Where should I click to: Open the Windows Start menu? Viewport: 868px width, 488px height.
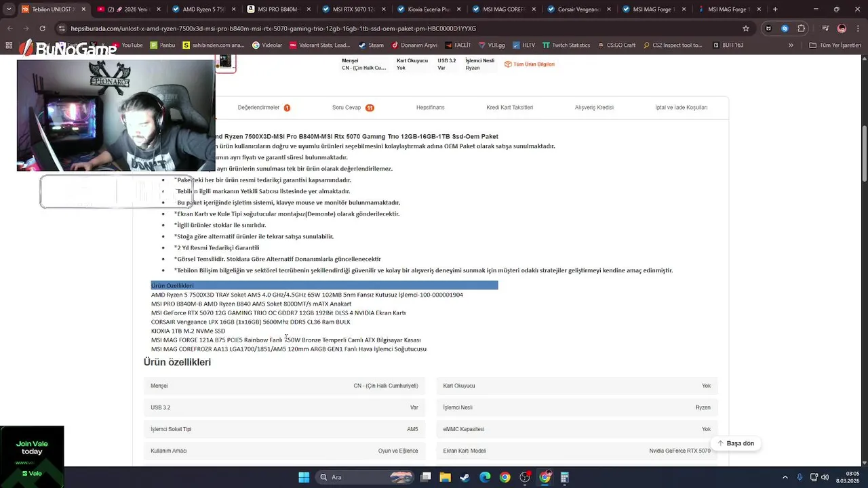point(304,477)
